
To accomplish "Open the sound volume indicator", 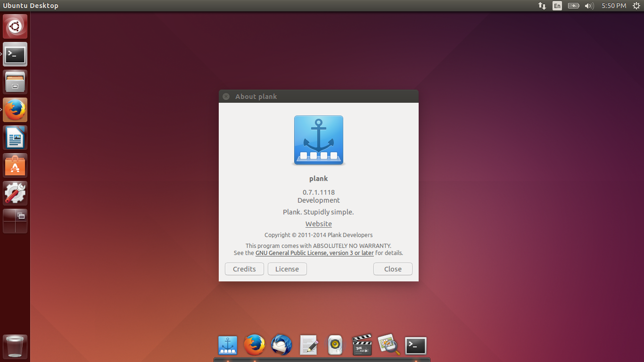I will click(589, 6).
